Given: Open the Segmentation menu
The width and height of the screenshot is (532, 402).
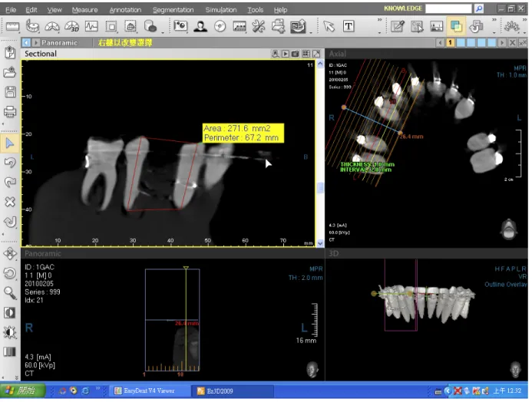Looking at the screenshot, I should pyautogui.click(x=173, y=10).
